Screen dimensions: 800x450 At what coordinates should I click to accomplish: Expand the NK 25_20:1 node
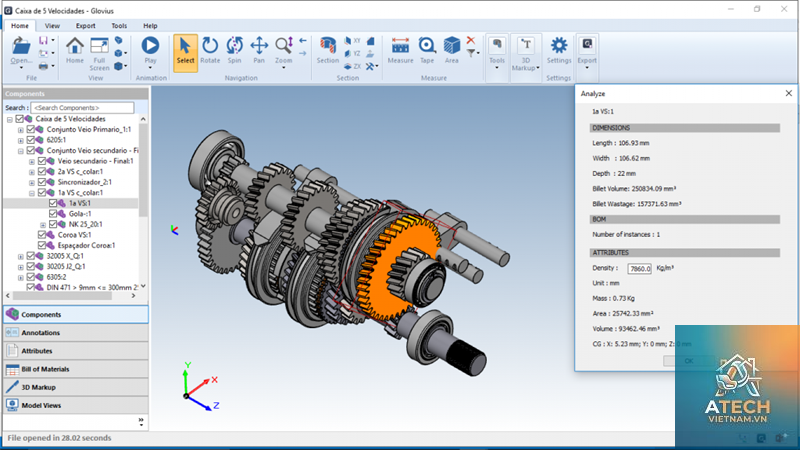pyautogui.click(x=43, y=225)
